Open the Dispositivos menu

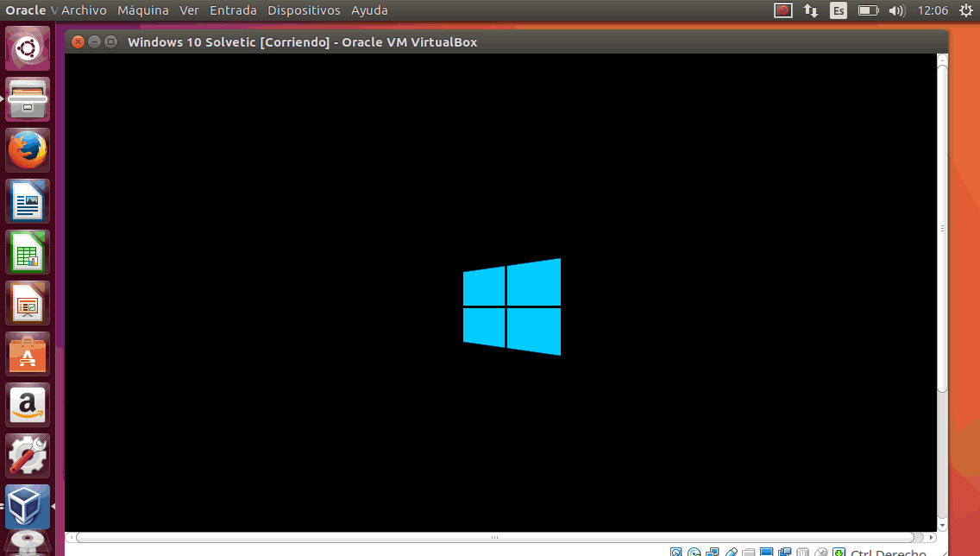304,10
